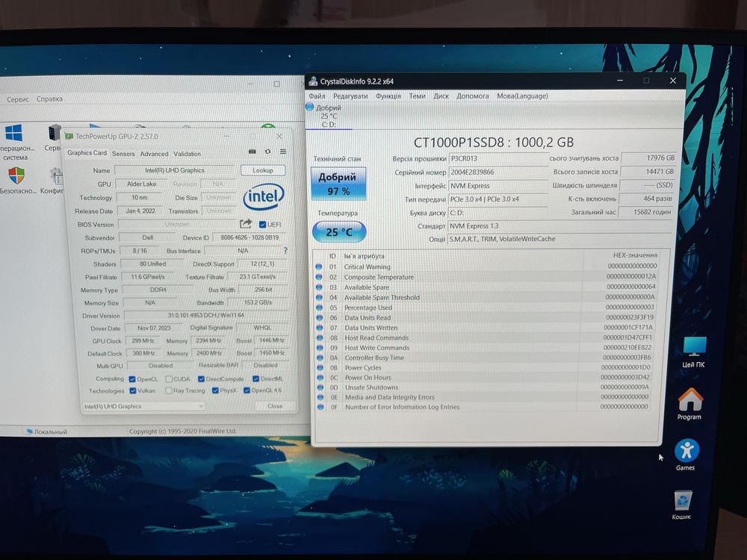Click the Bus Interface question mark
The image size is (747, 560).
tap(285, 250)
